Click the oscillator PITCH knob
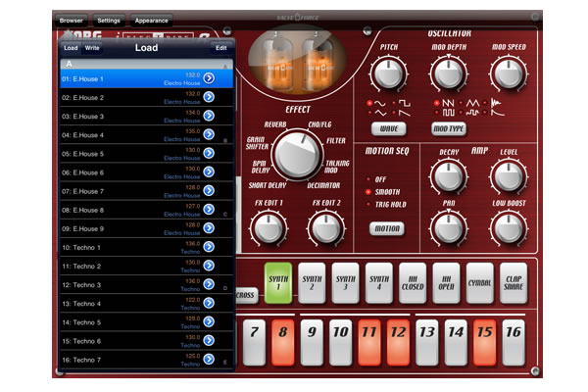The height and width of the screenshot is (392, 588). pos(388,73)
